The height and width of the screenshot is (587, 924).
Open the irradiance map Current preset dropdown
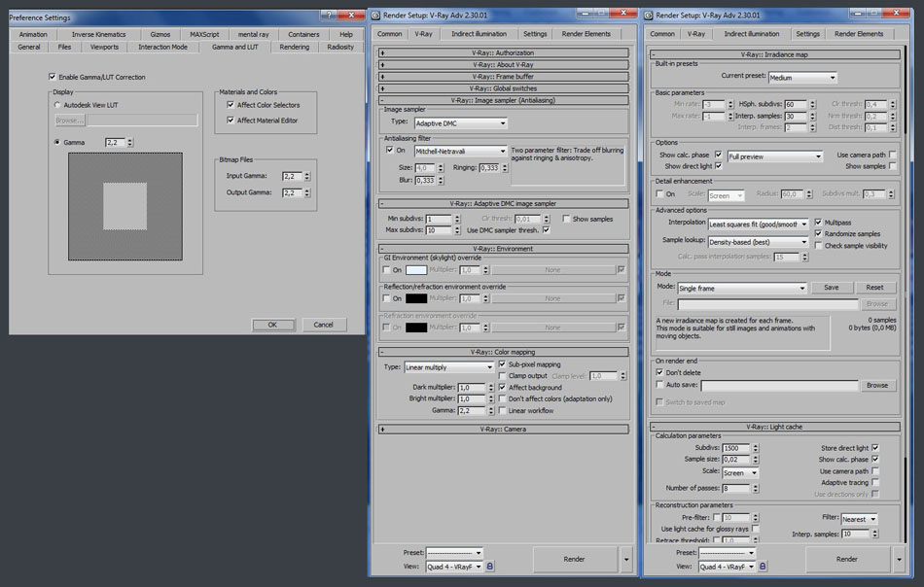(802, 77)
